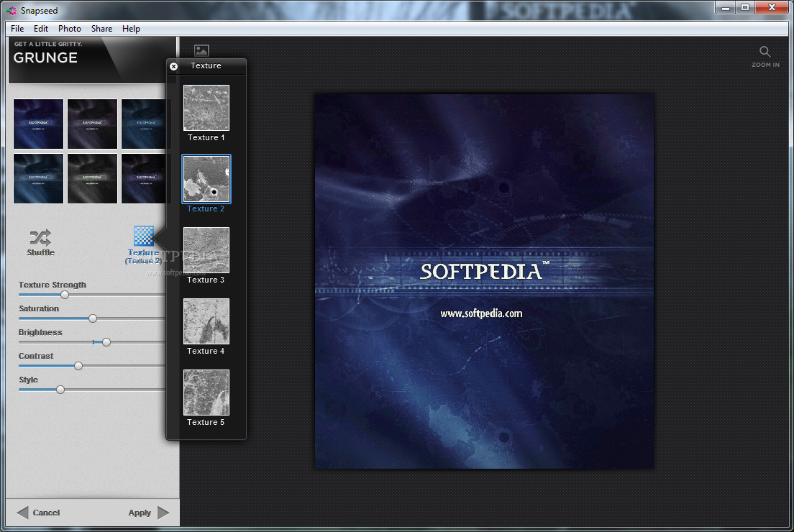This screenshot has height=532, width=794.
Task: Click the main photo preview
Action: (x=484, y=281)
